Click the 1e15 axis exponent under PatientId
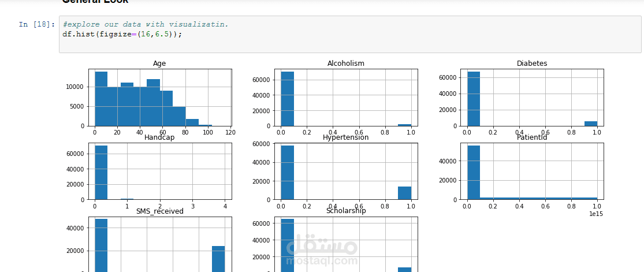Image resolution: width=644 pixels, height=272 pixels. tap(595, 214)
